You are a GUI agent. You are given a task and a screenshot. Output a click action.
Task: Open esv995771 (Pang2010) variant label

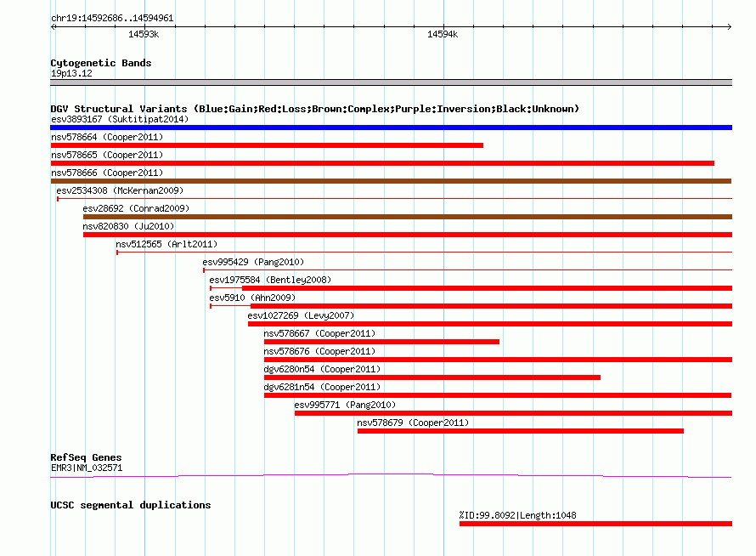(x=345, y=405)
